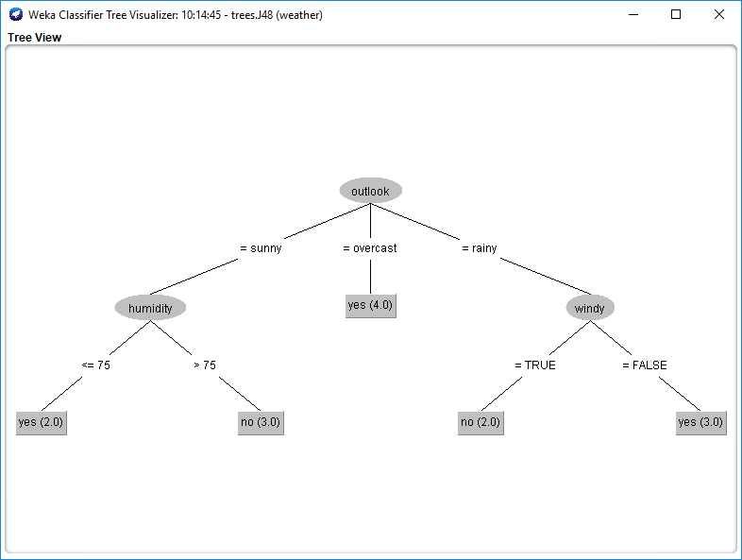Click the no (2.0) leaf node

click(x=481, y=422)
